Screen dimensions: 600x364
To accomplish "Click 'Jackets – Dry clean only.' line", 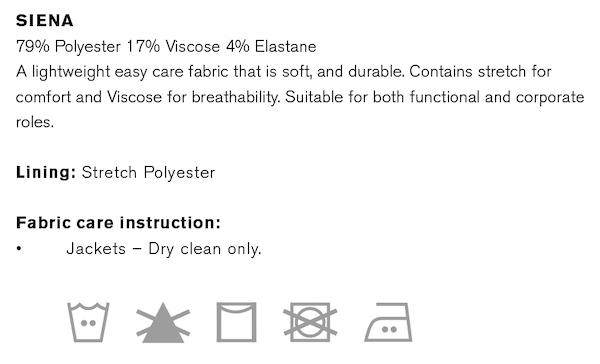I will [164, 249].
